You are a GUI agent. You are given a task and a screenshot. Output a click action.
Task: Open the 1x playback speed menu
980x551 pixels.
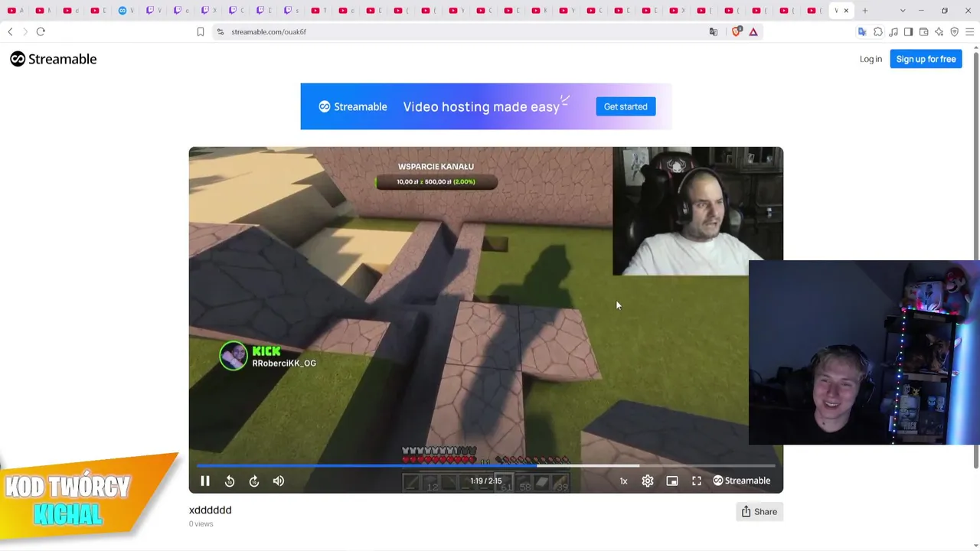[x=623, y=481]
